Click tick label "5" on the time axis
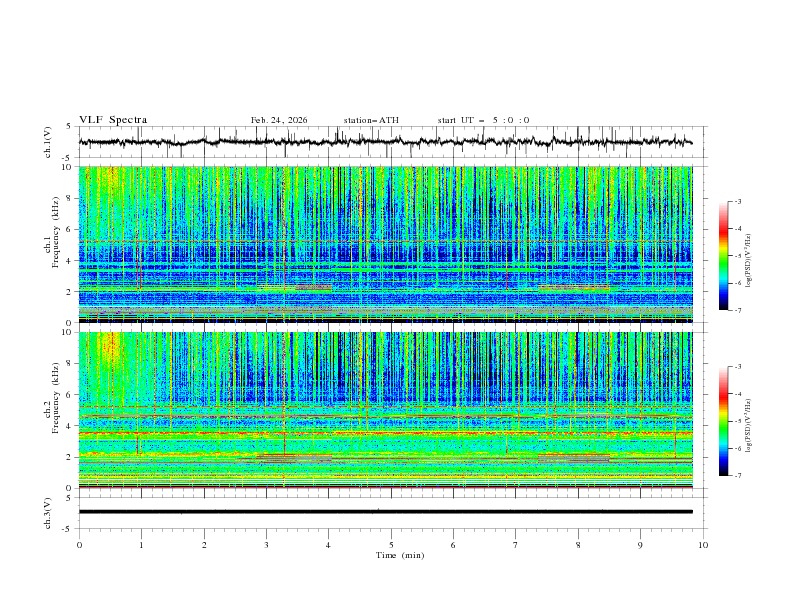Screen dimensions: 792x612 point(391,545)
